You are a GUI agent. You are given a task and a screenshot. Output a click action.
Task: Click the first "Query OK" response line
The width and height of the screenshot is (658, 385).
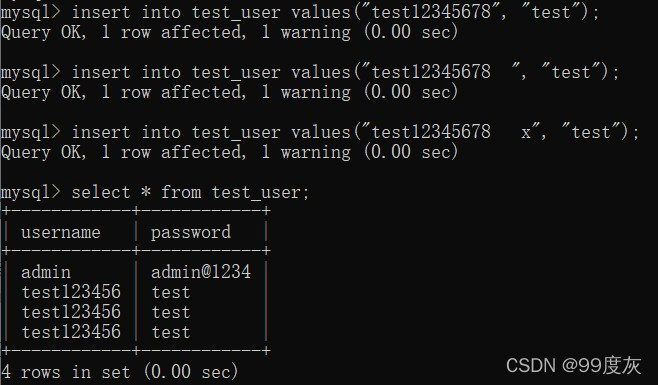pyautogui.click(x=229, y=32)
